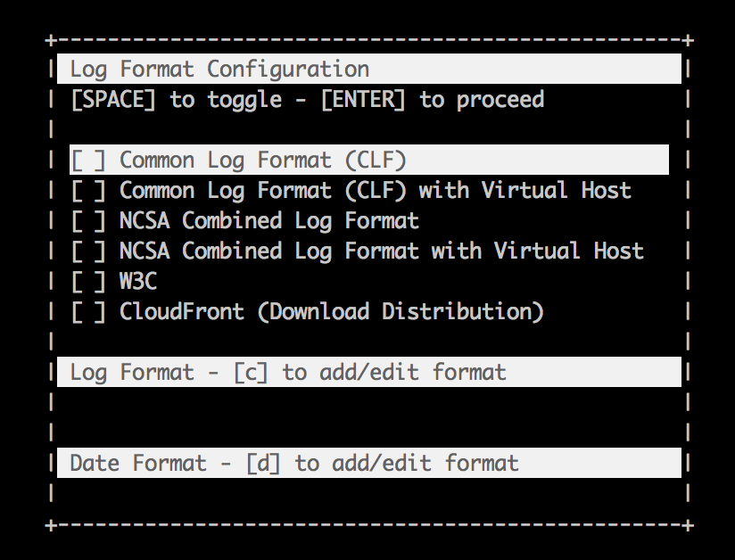Image resolution: width=735 pixels, height=560 pixels.
Task: Toggle the Common Log Format (CLF) checkbox
Action: 88,161
